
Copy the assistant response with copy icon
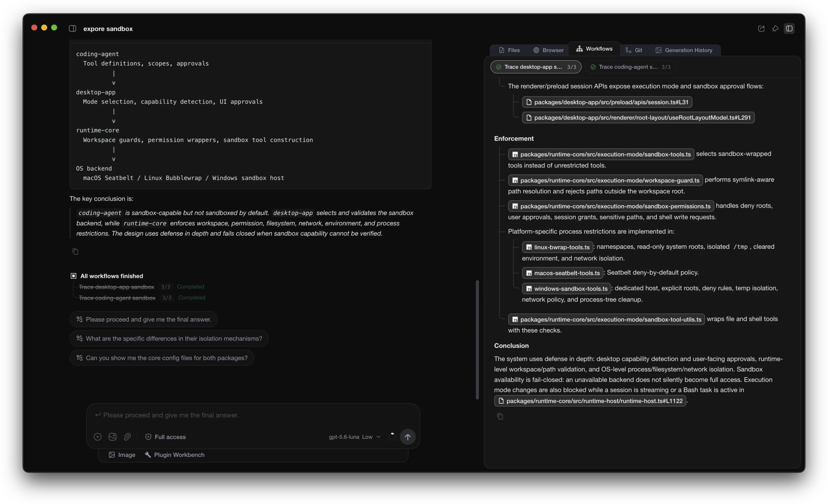pyautogui.click(x=75, y=252)
